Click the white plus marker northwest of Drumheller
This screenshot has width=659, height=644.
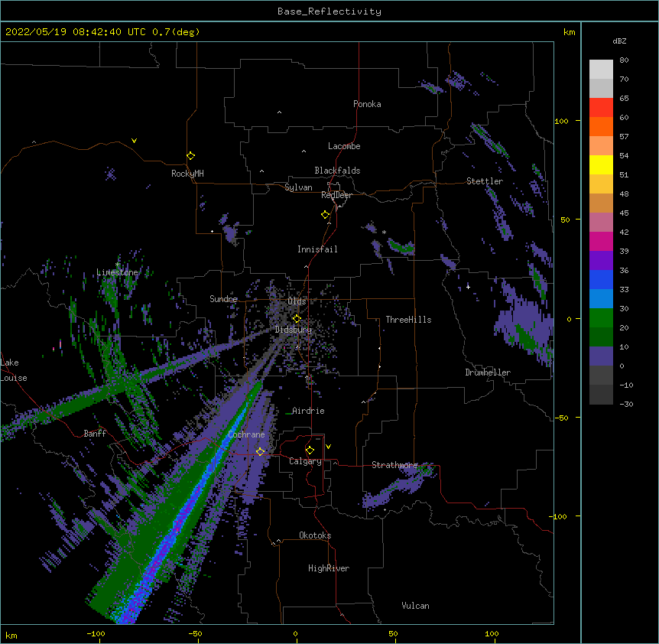pos(468,287)
